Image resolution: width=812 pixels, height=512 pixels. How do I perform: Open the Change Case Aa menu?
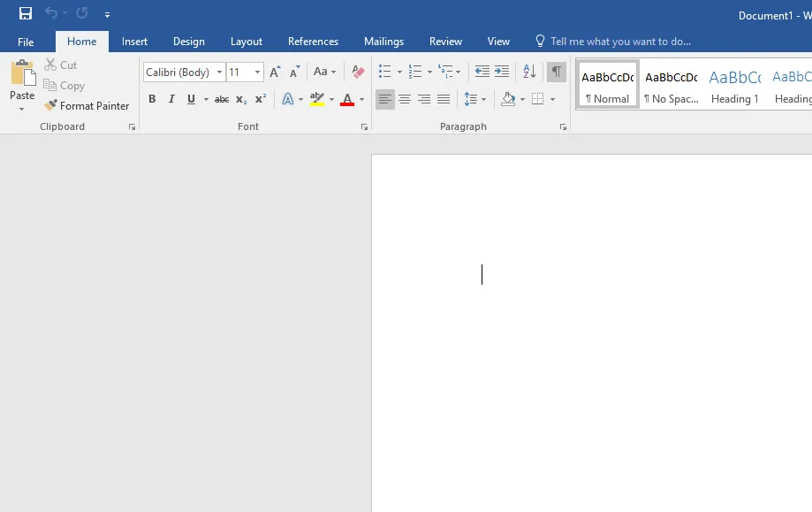pos(324,72)
